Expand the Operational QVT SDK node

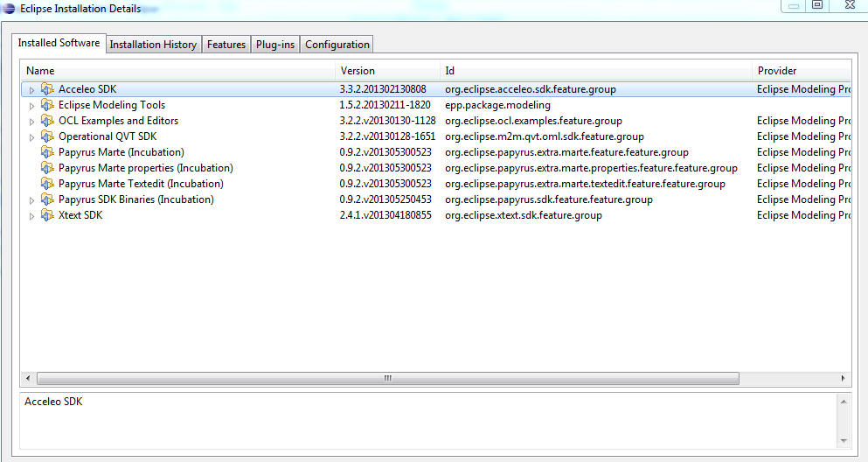(x=31, y=137)
